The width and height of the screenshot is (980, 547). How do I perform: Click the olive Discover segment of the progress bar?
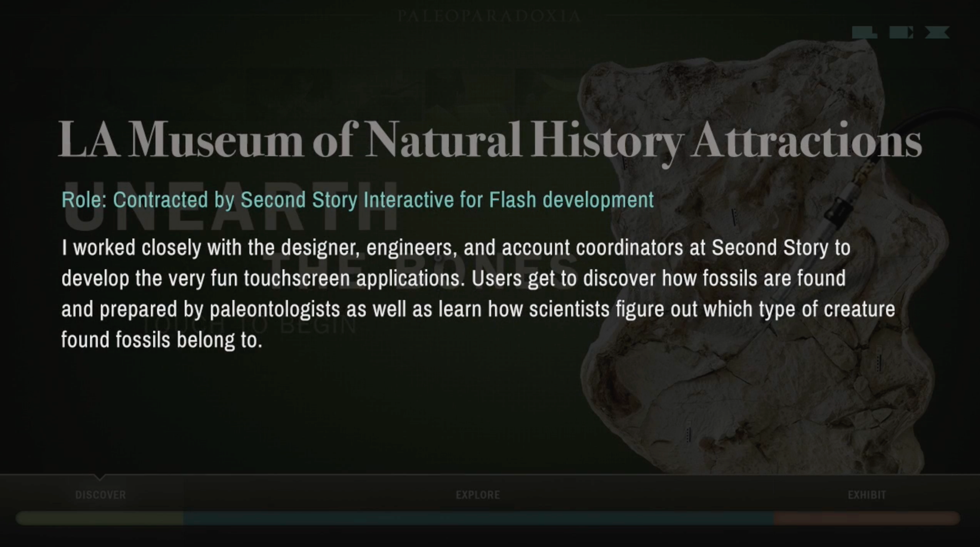[99, 518]
